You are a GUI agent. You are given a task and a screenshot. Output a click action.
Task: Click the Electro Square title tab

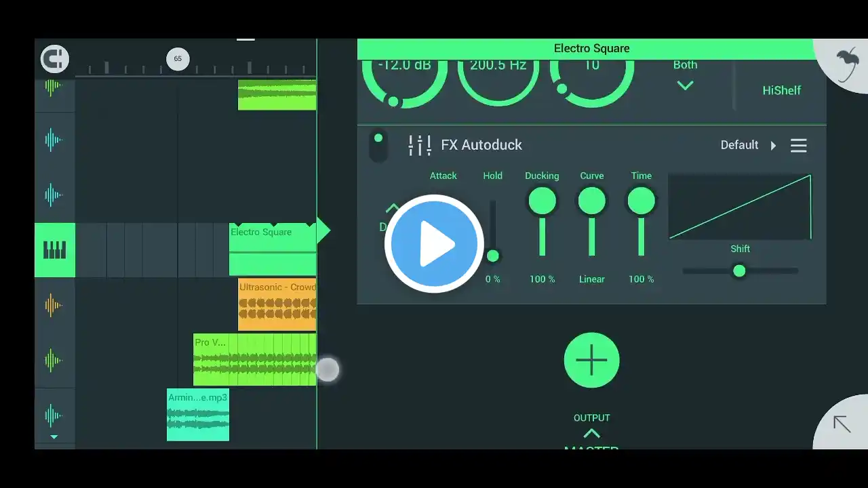coord(591,48)
